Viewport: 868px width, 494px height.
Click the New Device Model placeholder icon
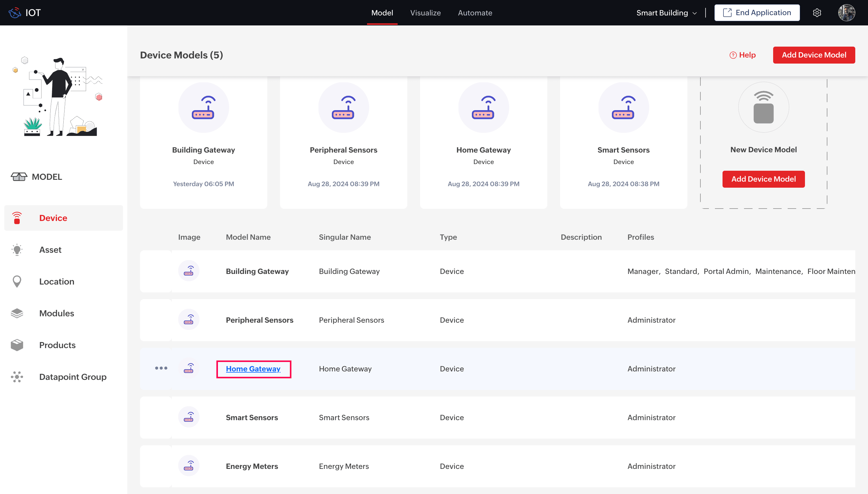763,107
